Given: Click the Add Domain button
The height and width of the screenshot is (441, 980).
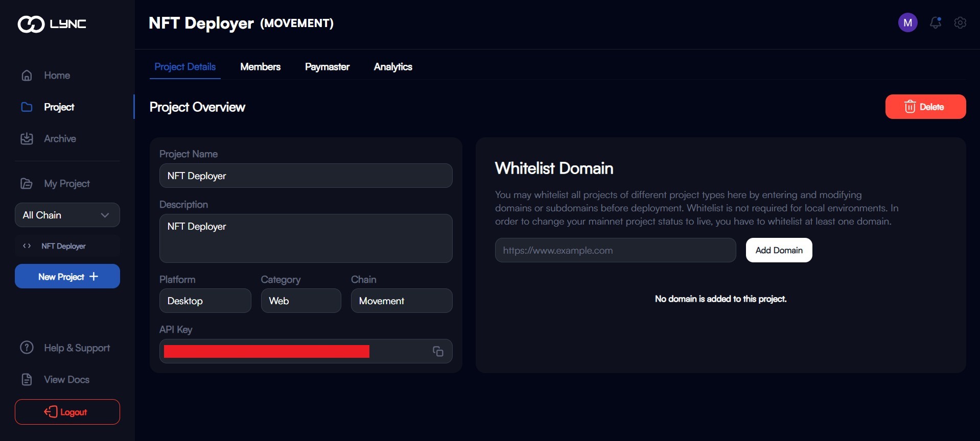Looking at the screenshot, I should tap(779, 250).
